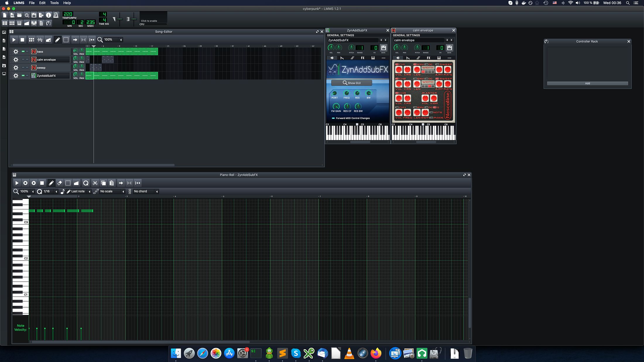Click Add sample-track icon in Song-Editor
This screenshot has width=644, height=362.
point(40,40)
